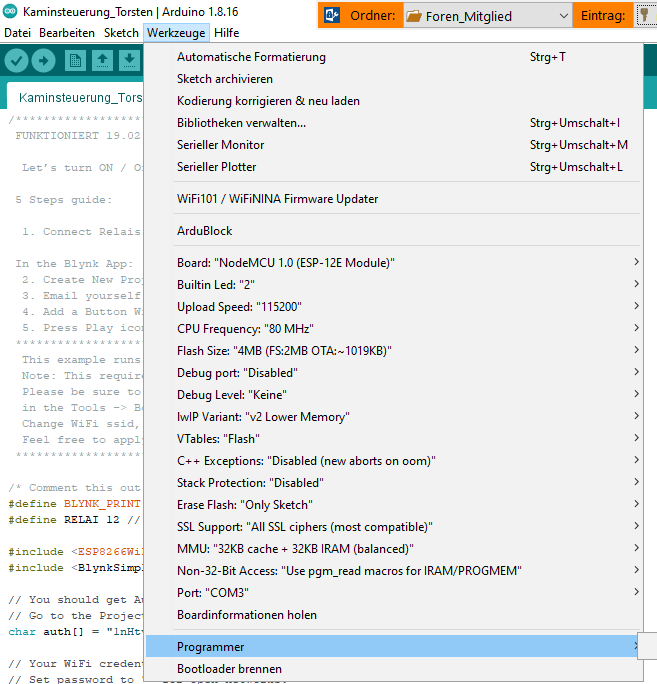657x684 pixels.
Task: Click the key icon next to Eintrag
Action: tap(644, 16)
